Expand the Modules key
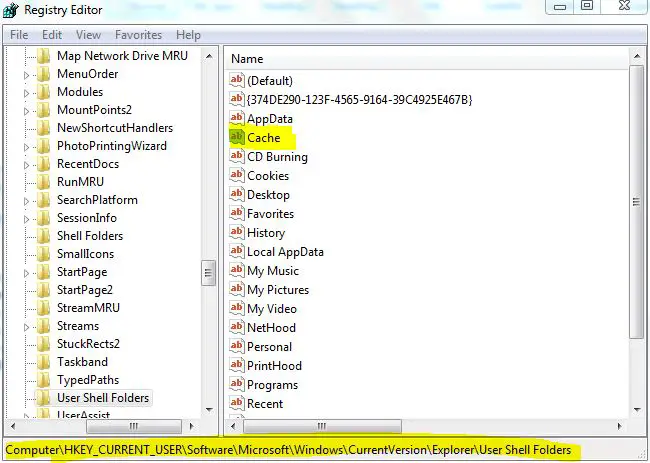This screenshot has width=650, height=463. click(x=27, y=93)
